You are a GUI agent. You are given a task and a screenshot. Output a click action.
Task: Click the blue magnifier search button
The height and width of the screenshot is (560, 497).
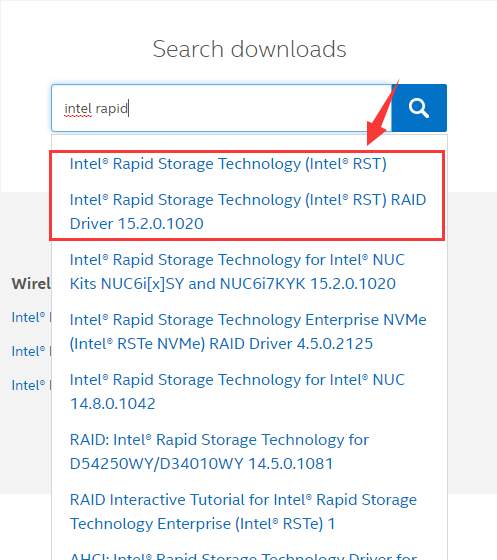click(x=419, y=108)
